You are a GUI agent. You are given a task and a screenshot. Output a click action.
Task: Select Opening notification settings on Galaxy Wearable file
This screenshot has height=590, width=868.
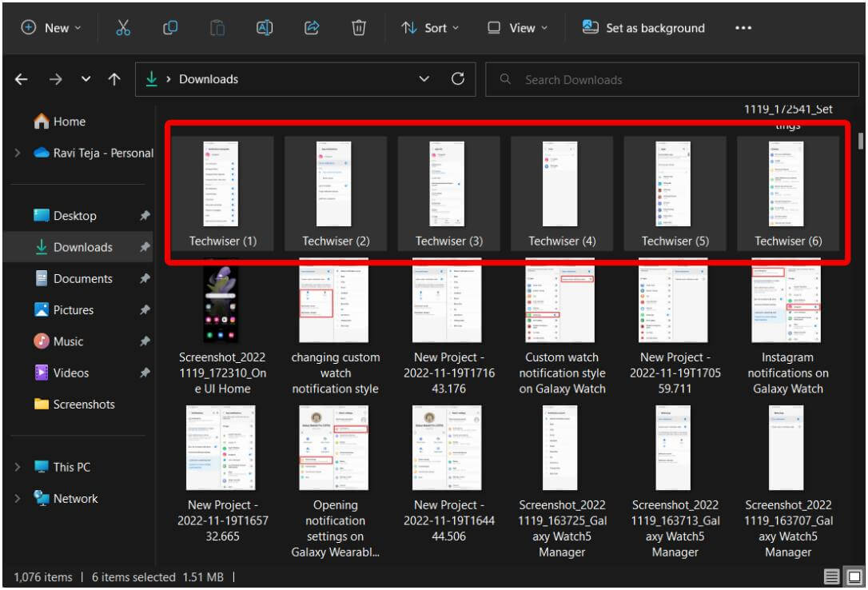click(336, 483)
